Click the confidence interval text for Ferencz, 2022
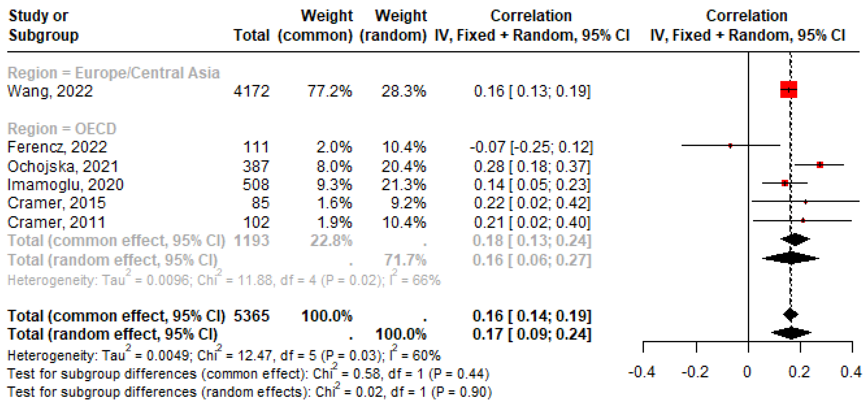The image size is (868, 404). 531,147
